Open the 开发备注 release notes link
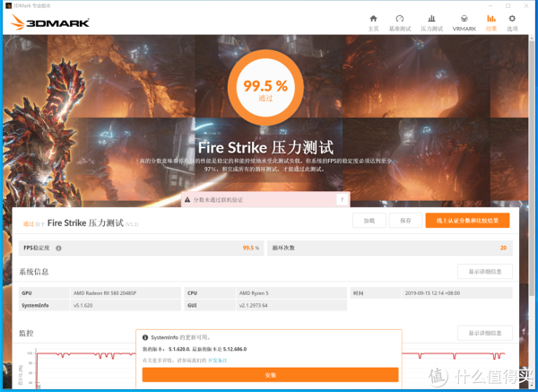 click(218, 361)
